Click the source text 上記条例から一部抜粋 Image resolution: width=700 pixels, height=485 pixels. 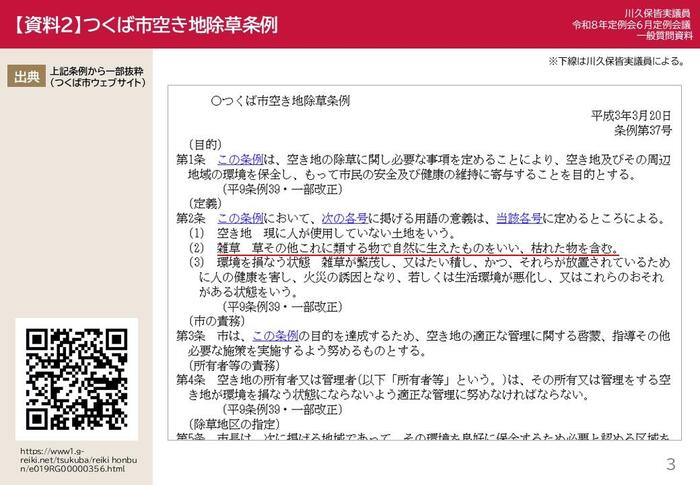96,71
